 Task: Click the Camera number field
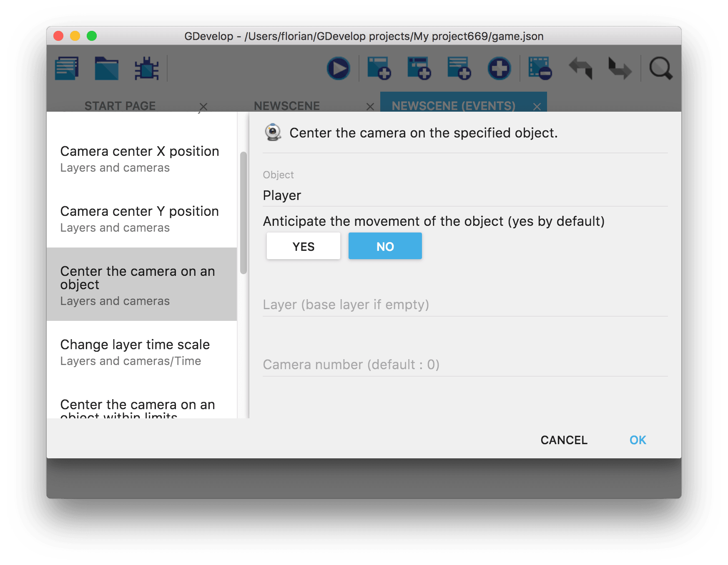pos(465,365)
